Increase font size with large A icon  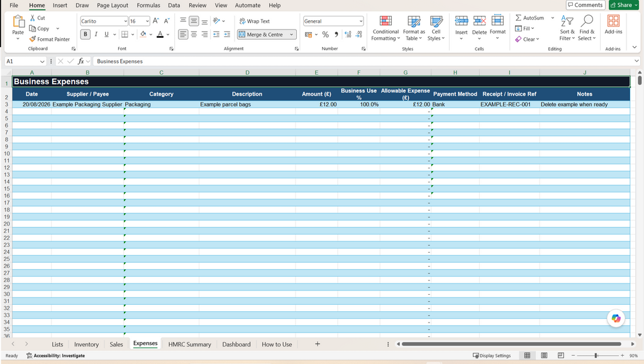pos(156,21)
